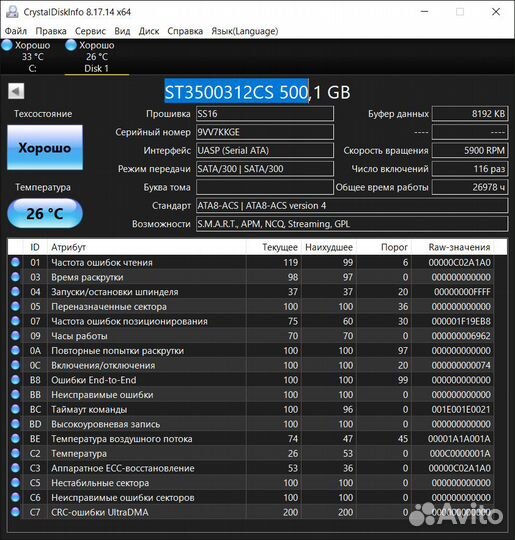Select raw value 00000C02A1A0 of Частота ошибок чтения
The image size is (515, 540).
[x=459, y=263]
